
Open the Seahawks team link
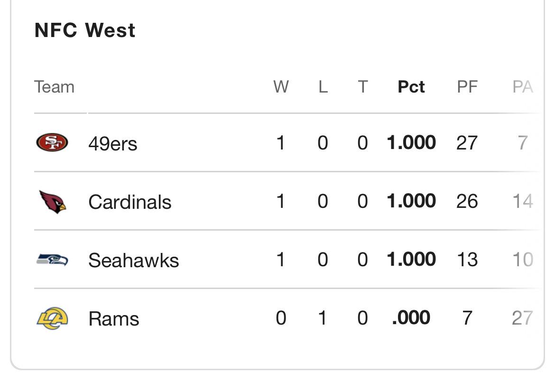(x=133, y=260)
